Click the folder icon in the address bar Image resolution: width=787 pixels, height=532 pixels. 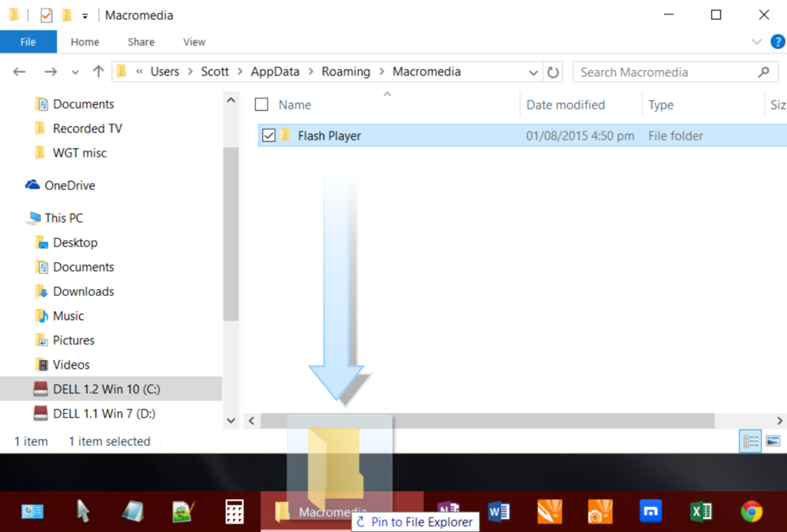coord(121,71)
